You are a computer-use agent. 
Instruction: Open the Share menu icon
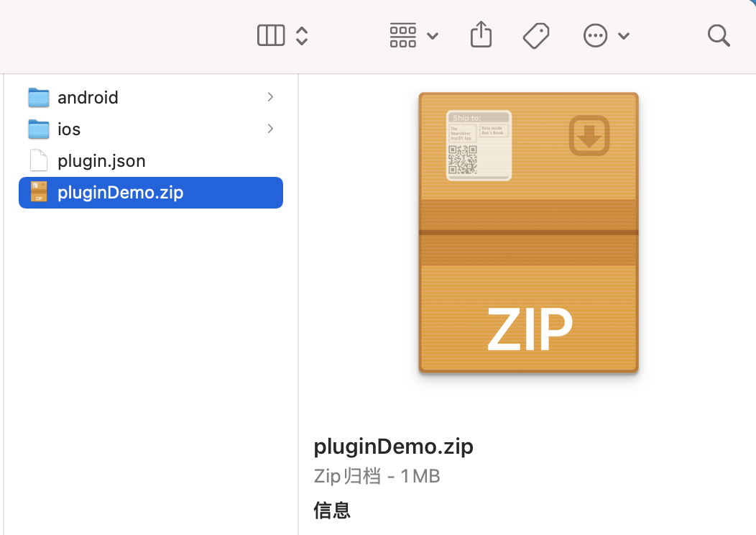pyautogui.click(x=481, y=35)
